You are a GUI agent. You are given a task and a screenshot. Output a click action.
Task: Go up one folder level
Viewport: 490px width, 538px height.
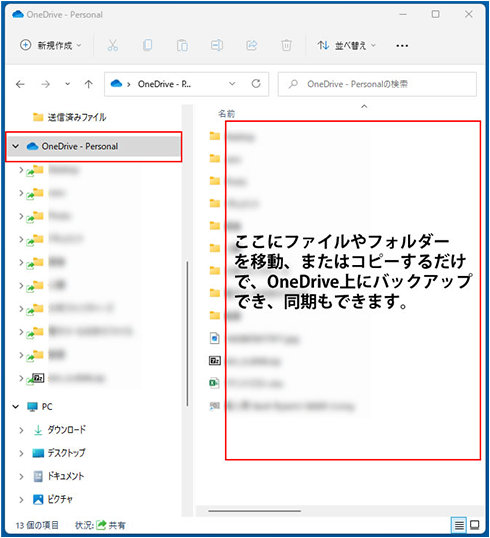(x=89, y=84)
